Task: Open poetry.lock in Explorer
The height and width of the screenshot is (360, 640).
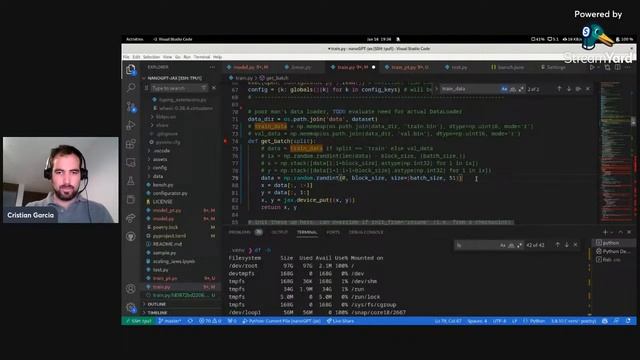Action: 165,227
